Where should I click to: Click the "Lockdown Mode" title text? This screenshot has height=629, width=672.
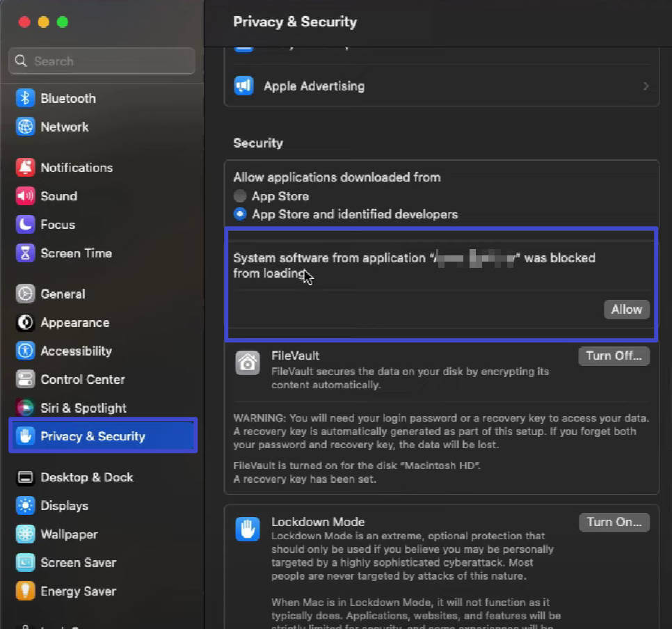pyautogui.click(x=318, y=522)
